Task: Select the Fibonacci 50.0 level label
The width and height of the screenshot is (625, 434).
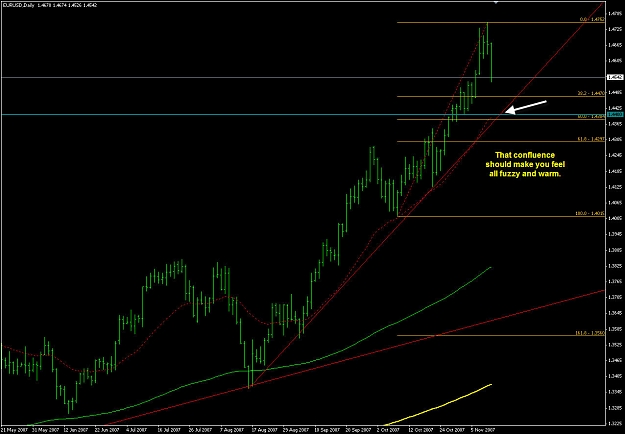Action: pos(592,116)
